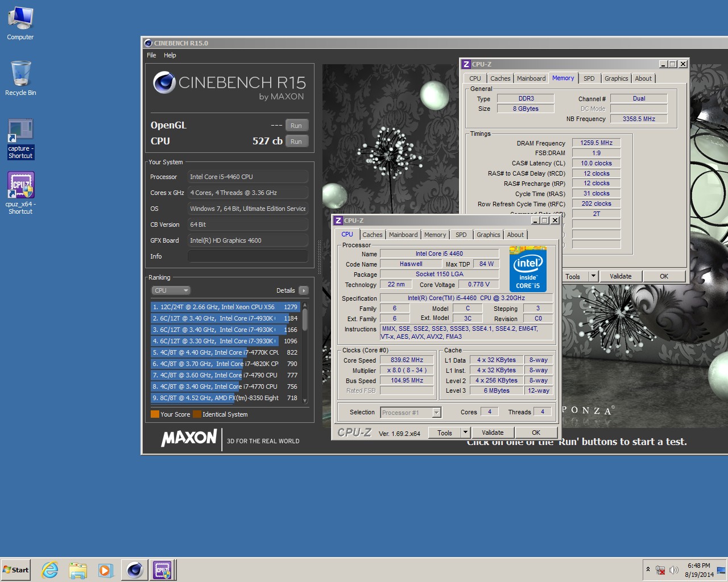
Task: Open the Help menu in Cinebench
Action: (170, 55)
